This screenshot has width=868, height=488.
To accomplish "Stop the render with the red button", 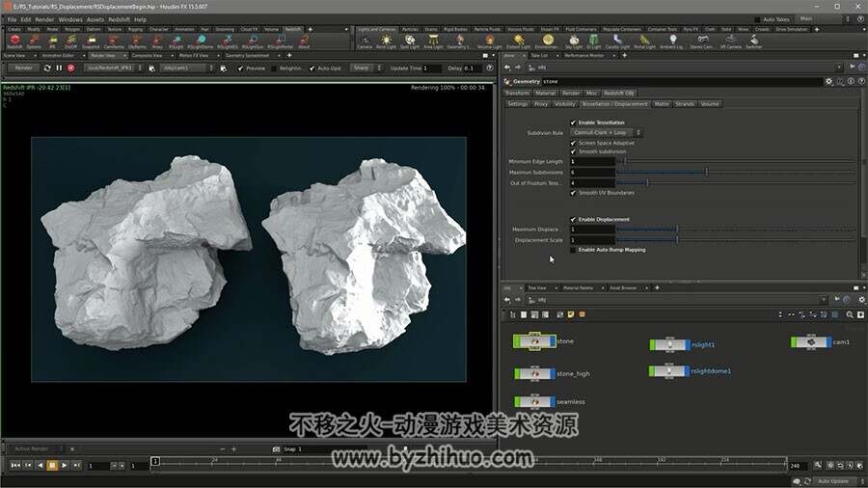I will pos(70,68).
